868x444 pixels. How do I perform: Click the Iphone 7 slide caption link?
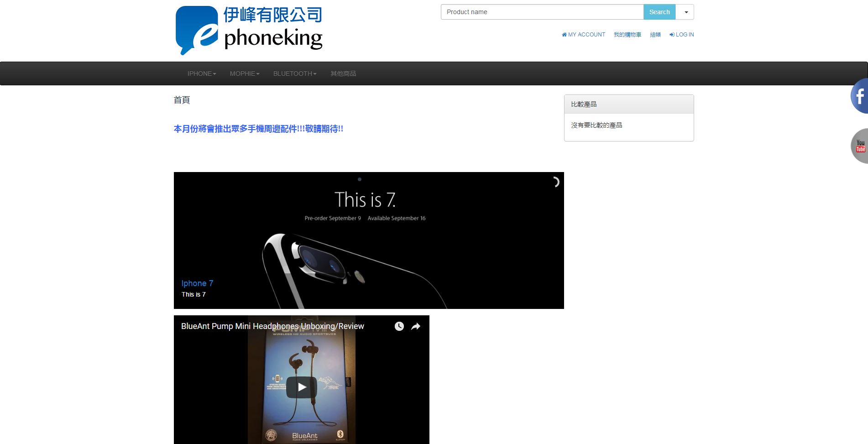pyautogui.click(x=197, y=283)
